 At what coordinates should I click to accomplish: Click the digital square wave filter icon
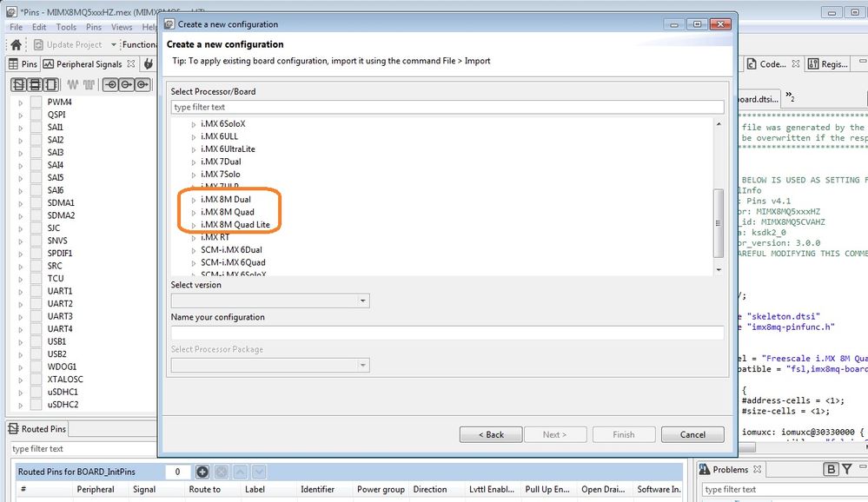89,85
